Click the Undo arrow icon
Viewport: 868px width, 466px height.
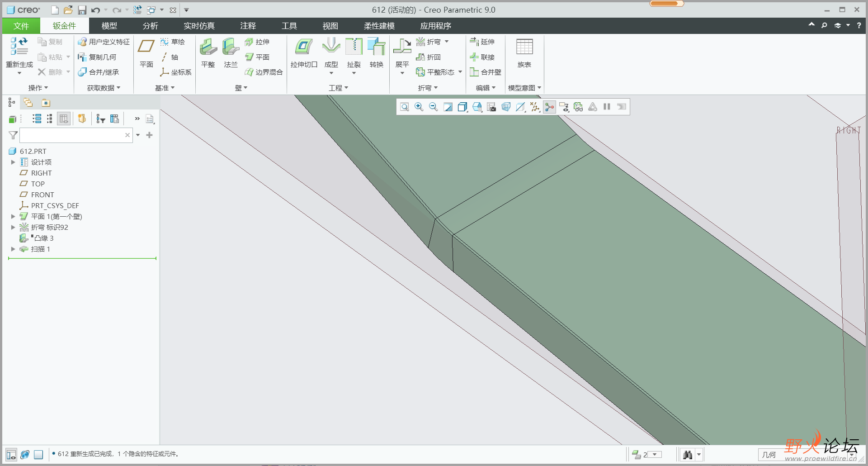[x=95, y=10]
